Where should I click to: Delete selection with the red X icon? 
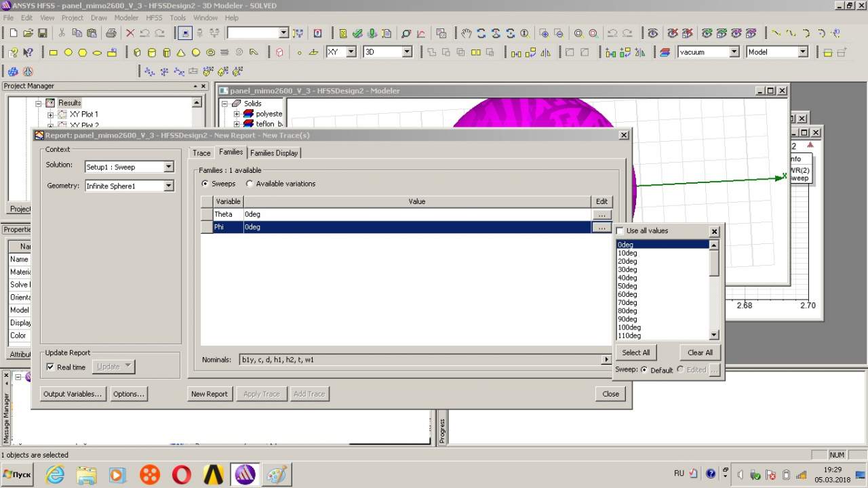click(130, 33)
